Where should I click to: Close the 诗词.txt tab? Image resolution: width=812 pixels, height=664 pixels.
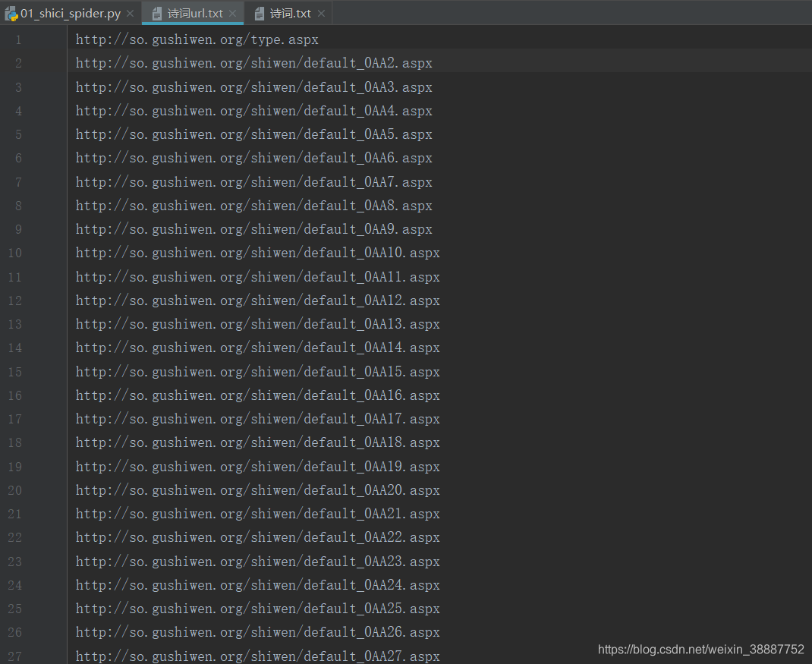click(x=321, y=14)
